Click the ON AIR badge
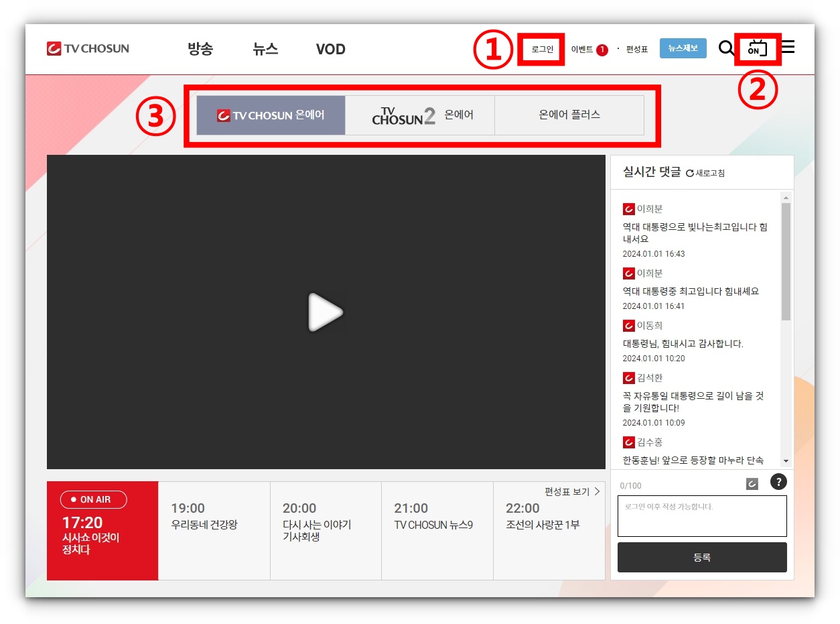Image resolution: width=840 pixels, height=624 pixels. [x=93, y=499]
